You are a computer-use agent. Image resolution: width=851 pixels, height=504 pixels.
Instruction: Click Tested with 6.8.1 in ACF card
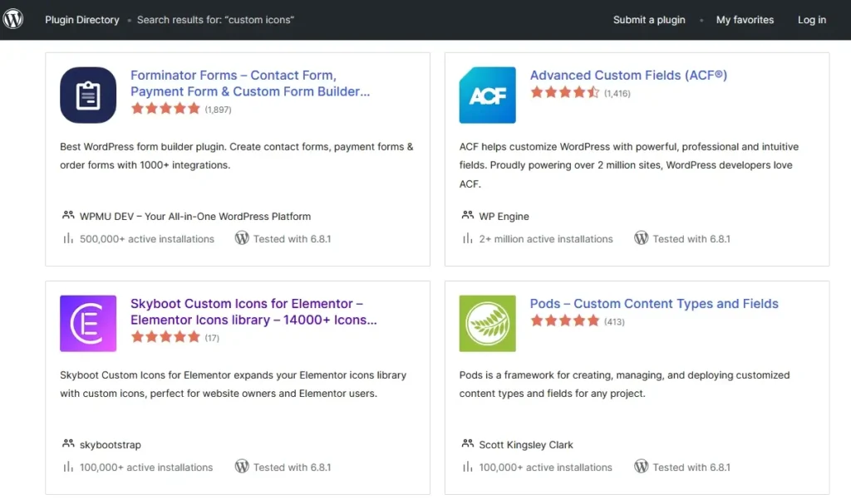point(691,238)
